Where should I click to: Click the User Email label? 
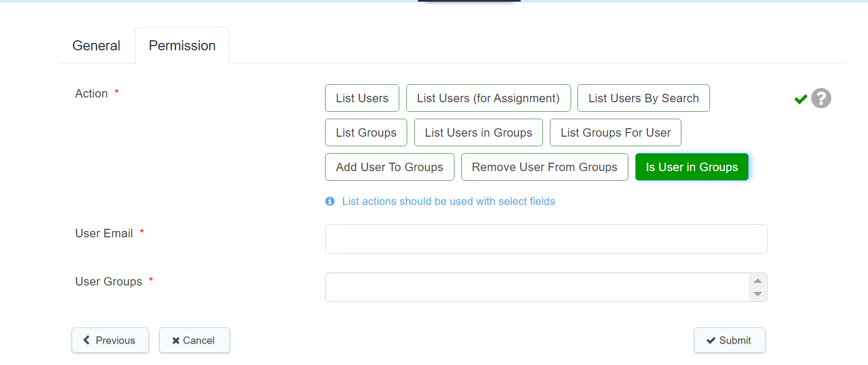[104, 233]
